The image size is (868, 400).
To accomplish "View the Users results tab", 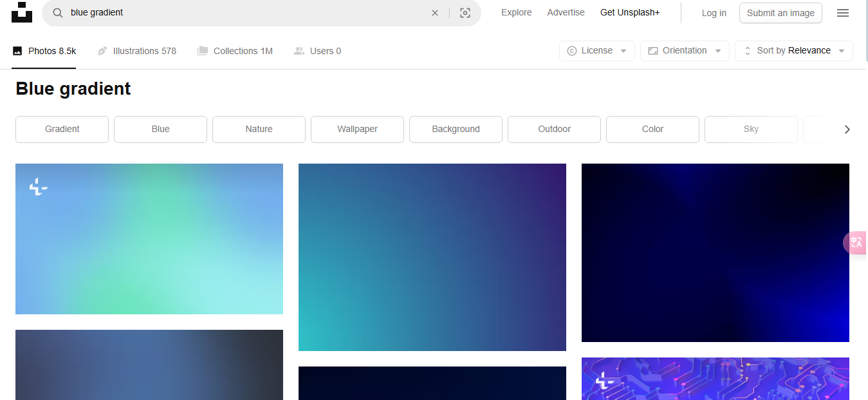I will (x=317, y=51).
